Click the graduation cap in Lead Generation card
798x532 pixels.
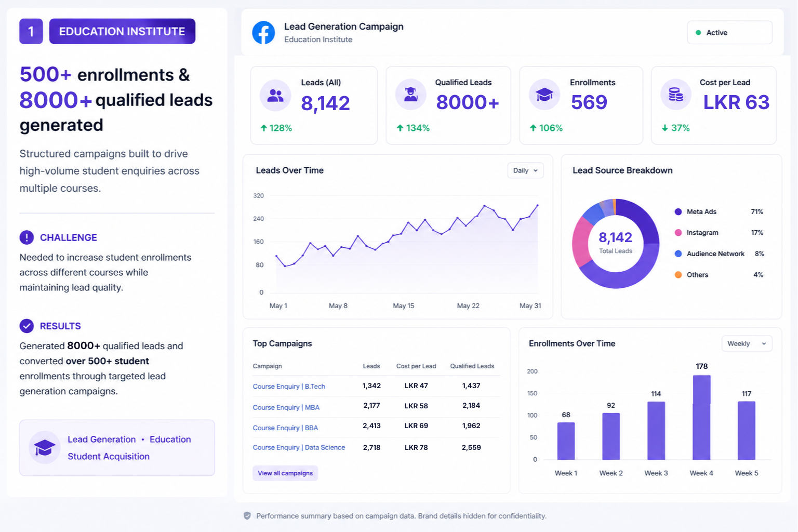click(x=45, y=448)
